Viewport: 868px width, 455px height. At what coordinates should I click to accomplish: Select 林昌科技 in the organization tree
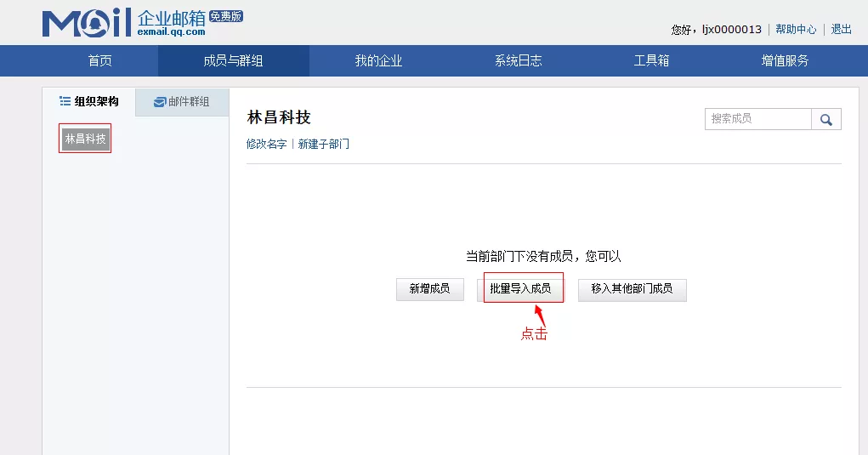coord(85,139)
